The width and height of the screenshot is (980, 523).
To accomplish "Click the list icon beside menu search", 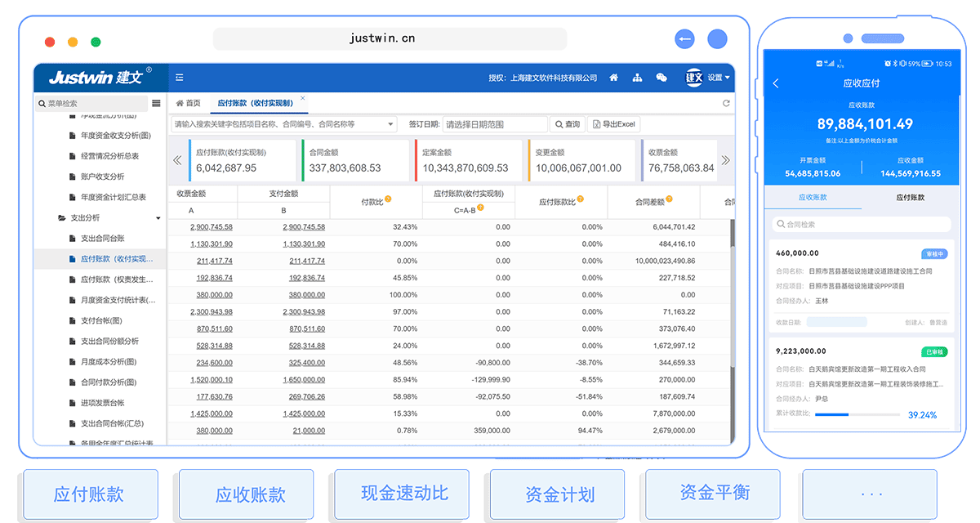I will point(156,104).
